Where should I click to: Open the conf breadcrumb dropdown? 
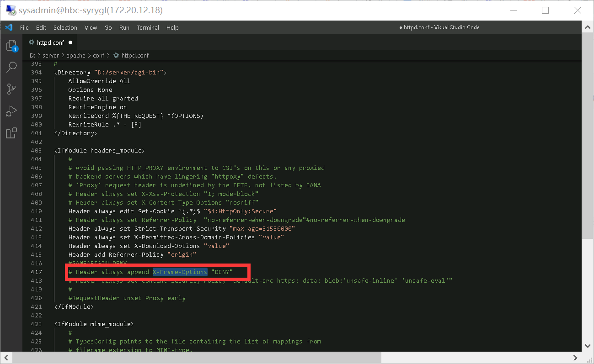tap(99, 55)
